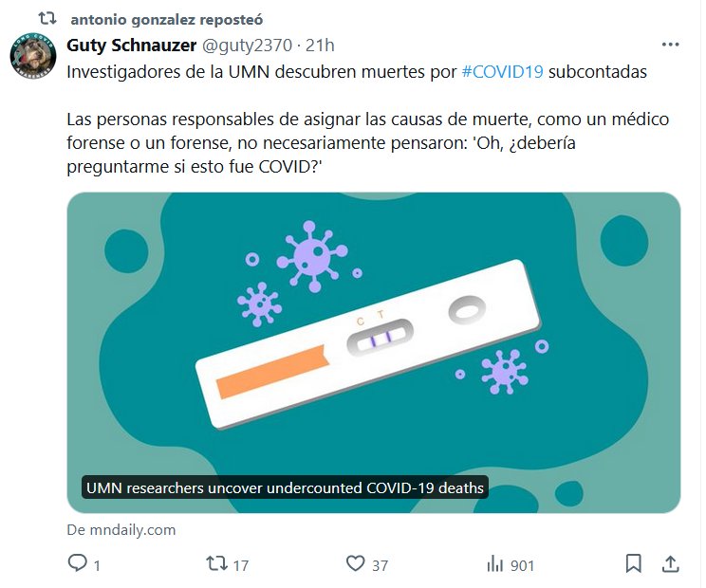Viewport: 706px width, 588px height.
Task: Click the repost arrows icon under the tweet
Action: tap(216, 563)
